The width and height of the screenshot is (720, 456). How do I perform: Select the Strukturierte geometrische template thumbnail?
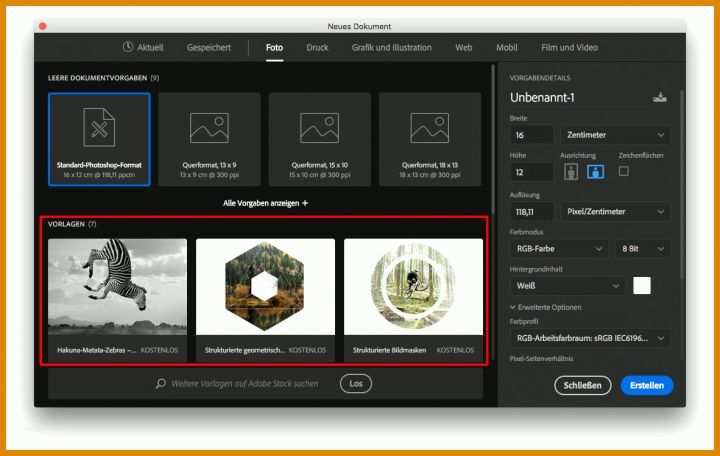(265, 287)
